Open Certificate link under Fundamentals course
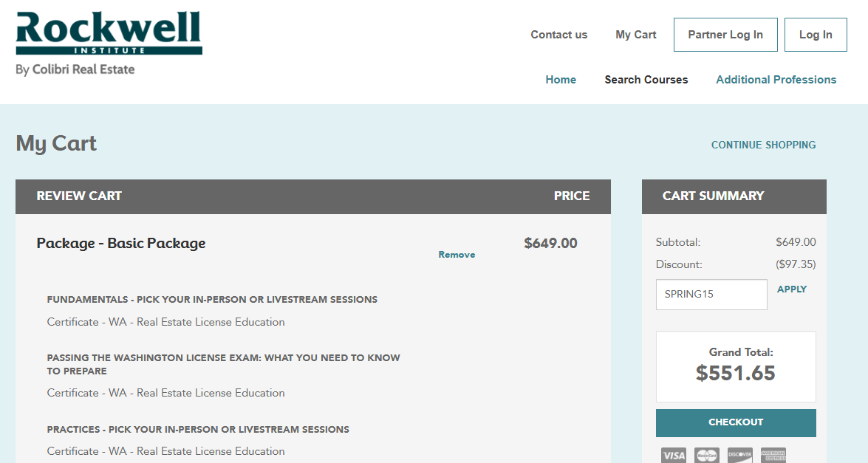 pos(165,321)
